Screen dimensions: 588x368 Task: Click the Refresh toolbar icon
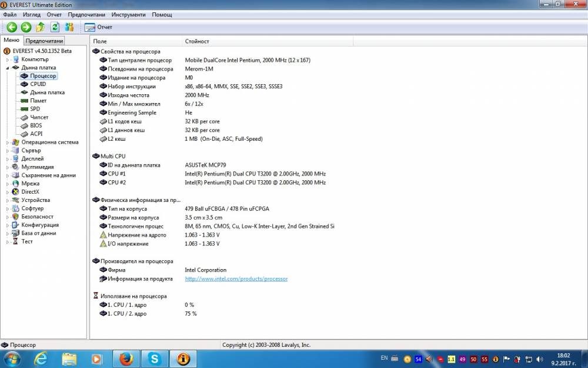click(55, 27)
